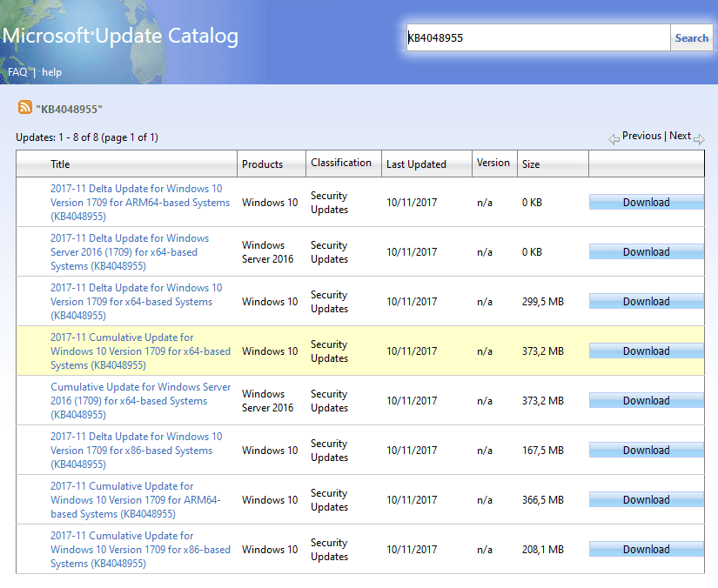Open Cumulative Update Windows 10 ARM64 link
This screenshot has width=718, height=588.
pyautogui.click(x=136, y=500)
